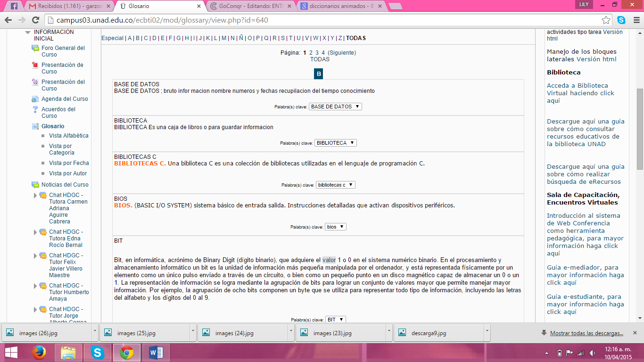This screenshot has width=644, height=362.
Task: Open the BIBLIOTECA keyword dropdown
Action: [335, 143]
